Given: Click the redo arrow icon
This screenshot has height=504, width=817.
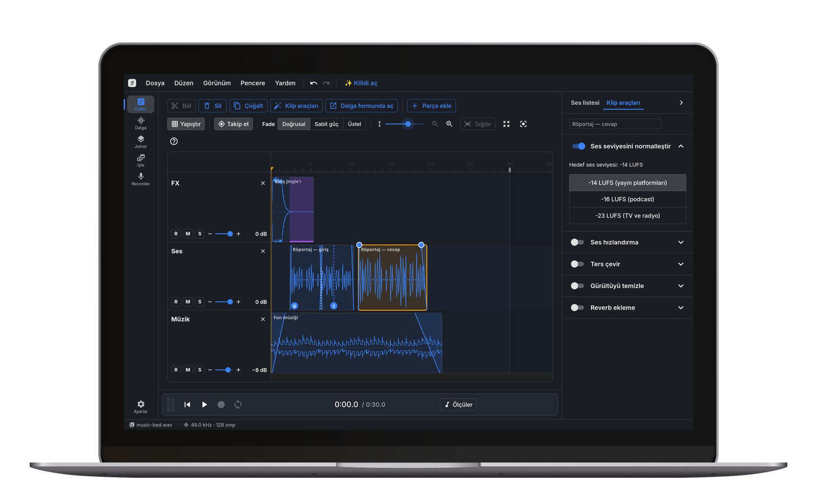Looking at the screenshot, I should point(326,83).
